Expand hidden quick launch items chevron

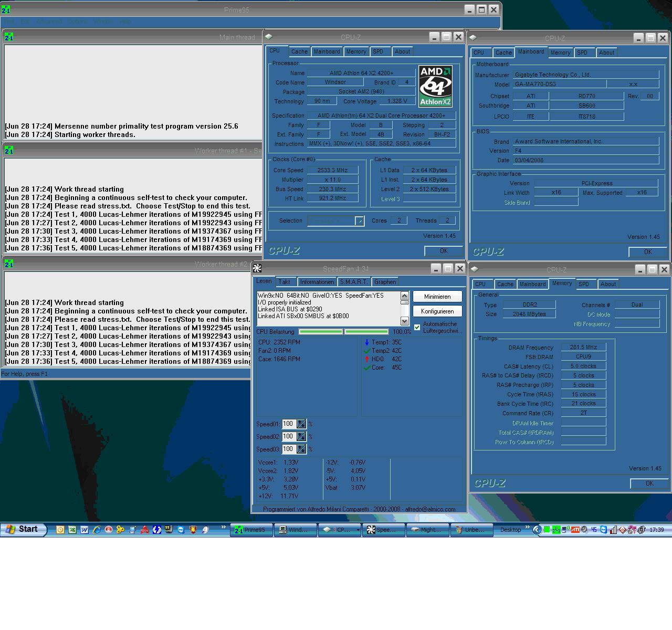(223, 527)
